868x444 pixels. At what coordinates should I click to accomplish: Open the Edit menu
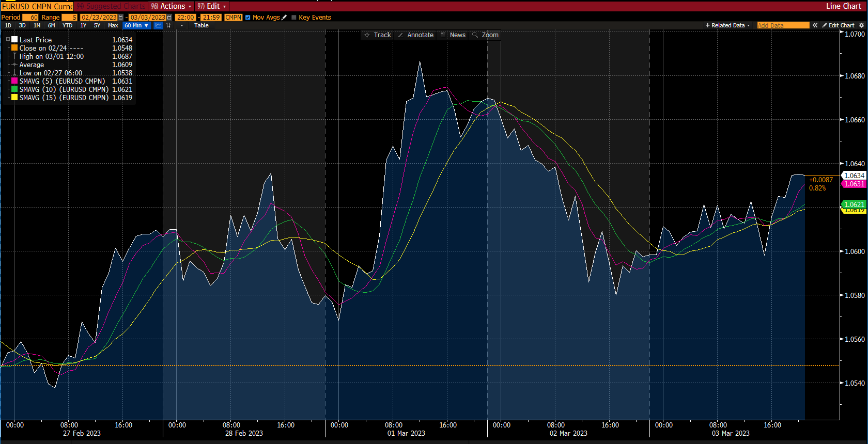(x=212, y=6)
